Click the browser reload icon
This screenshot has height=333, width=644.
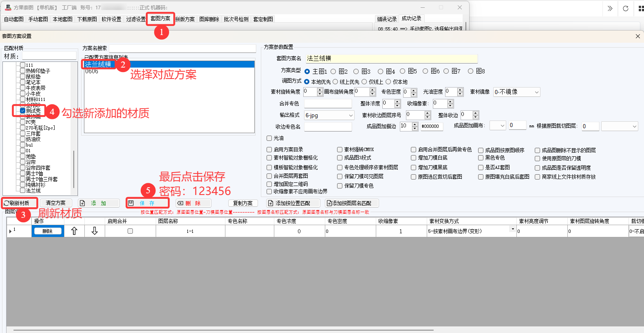click(625, 9)
